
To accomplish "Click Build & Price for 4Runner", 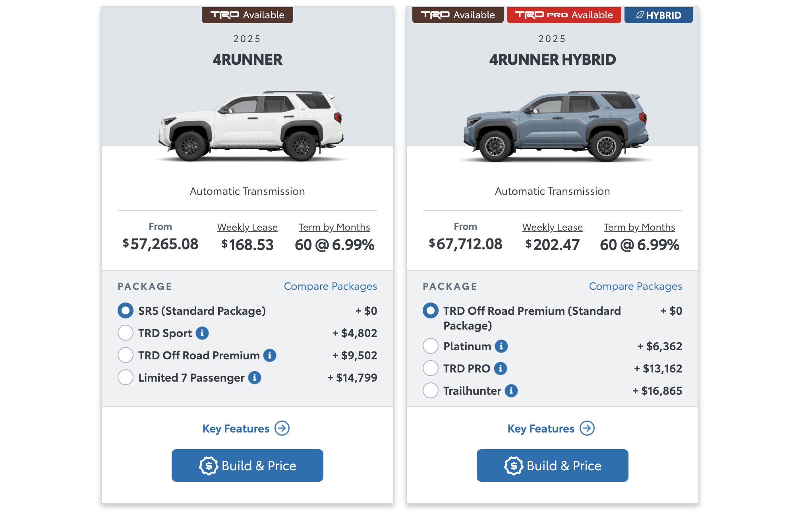I will [x=247, y=465].
